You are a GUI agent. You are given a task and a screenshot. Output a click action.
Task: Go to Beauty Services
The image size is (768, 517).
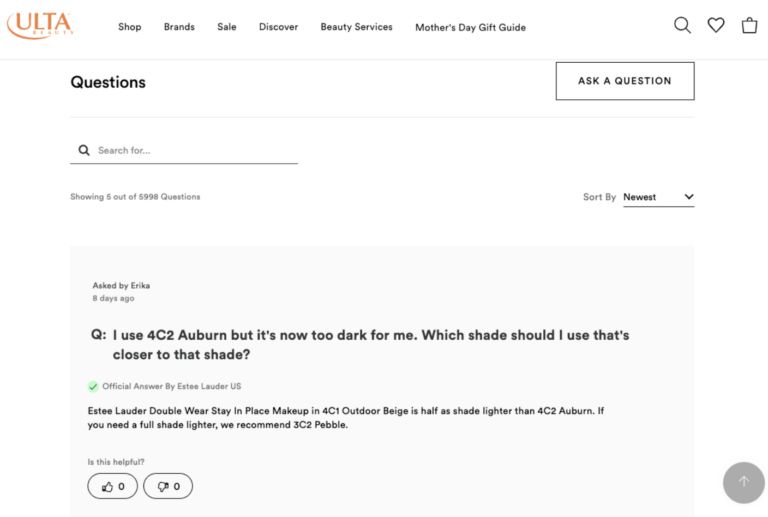click(356, 27)
